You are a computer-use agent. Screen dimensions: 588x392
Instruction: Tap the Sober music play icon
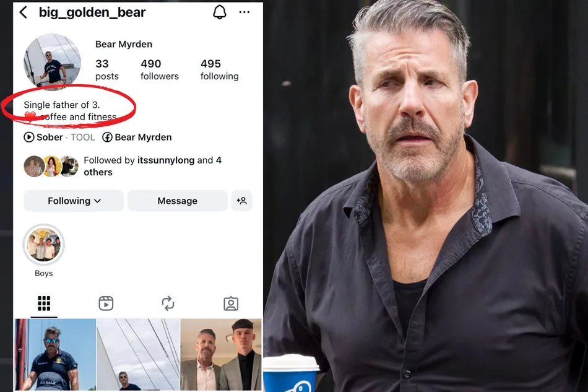29,137
